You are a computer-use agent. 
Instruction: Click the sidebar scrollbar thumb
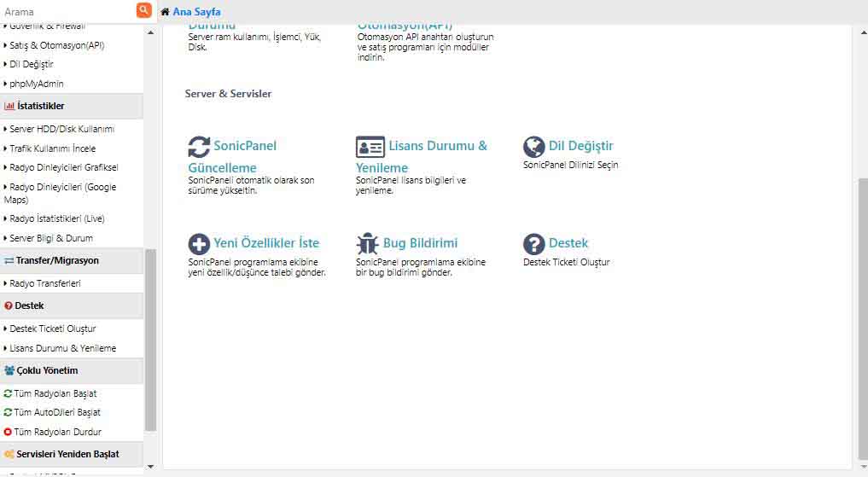click(150, 340)
